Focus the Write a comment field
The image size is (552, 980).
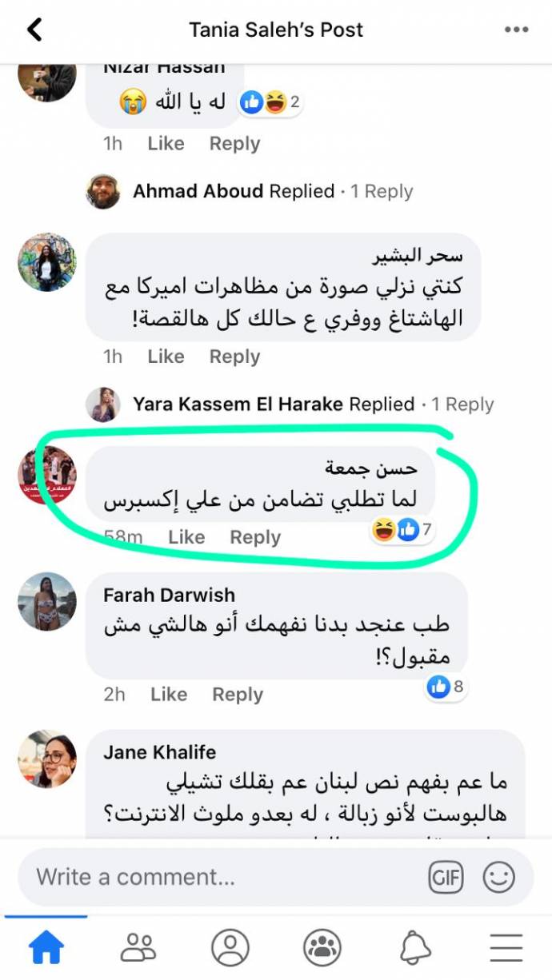point(224,877)
